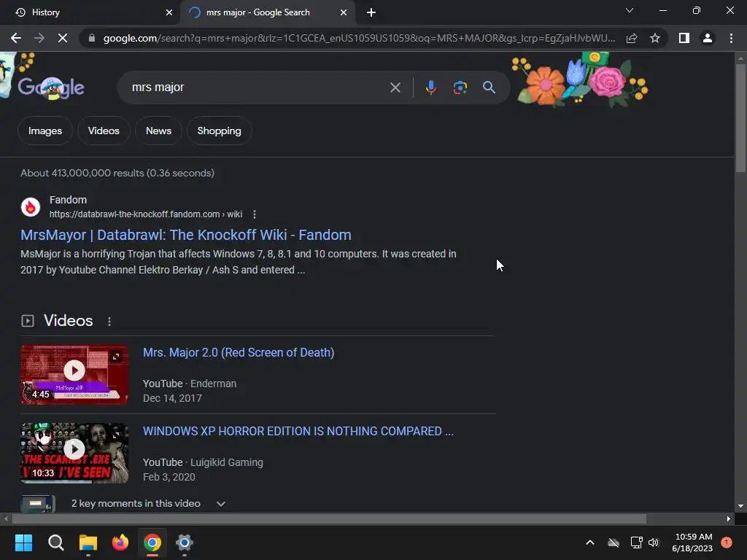
Task: Search by voice with microphone
Action: (x=430, y=87)
